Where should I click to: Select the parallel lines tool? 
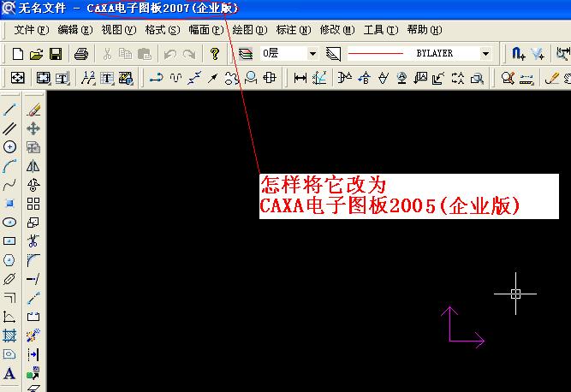[9, 128]
